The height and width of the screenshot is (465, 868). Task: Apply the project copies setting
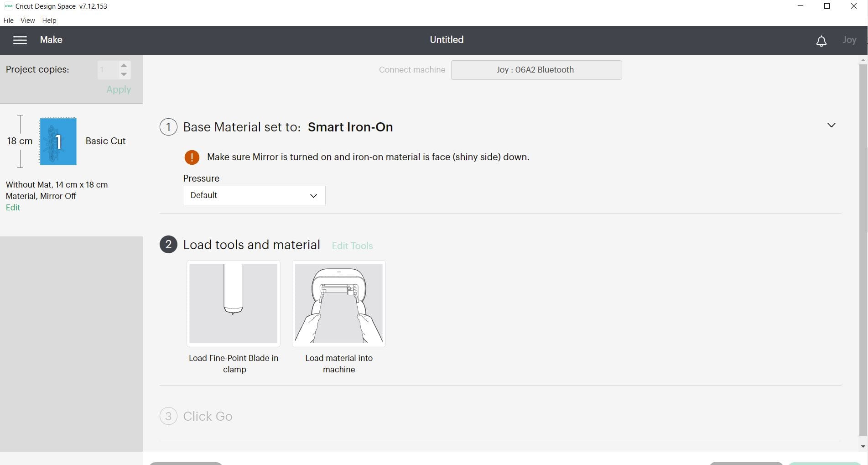pyautogui.click(x=119, y=89)
